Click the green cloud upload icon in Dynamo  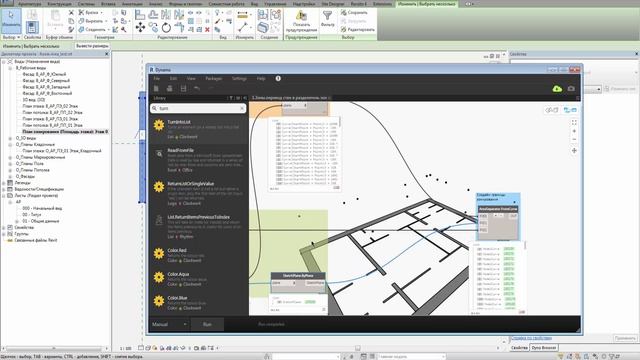coord(557,89)
